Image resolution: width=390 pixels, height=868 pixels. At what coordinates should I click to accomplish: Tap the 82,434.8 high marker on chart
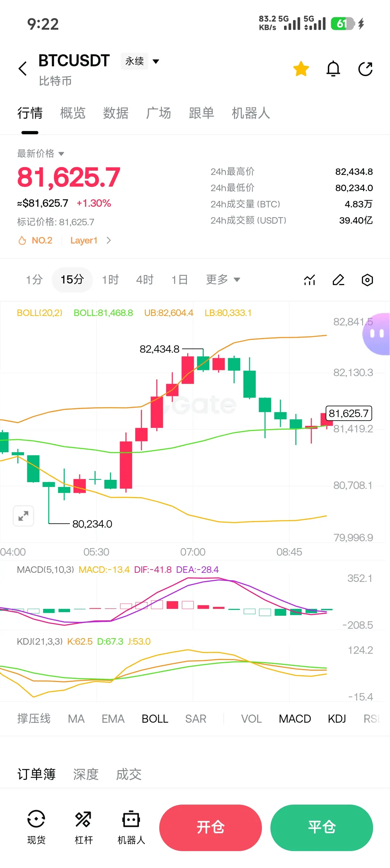(x=159, y=349)
